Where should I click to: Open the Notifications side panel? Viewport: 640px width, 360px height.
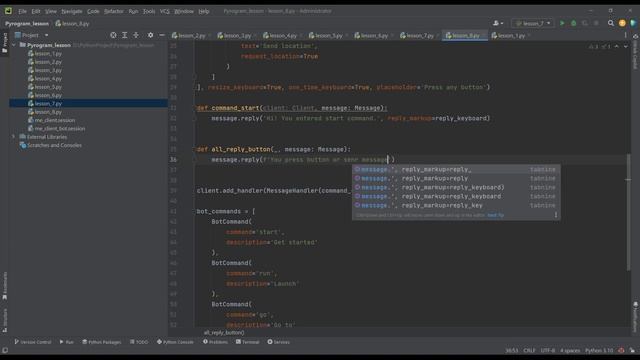tap(635, 318)
